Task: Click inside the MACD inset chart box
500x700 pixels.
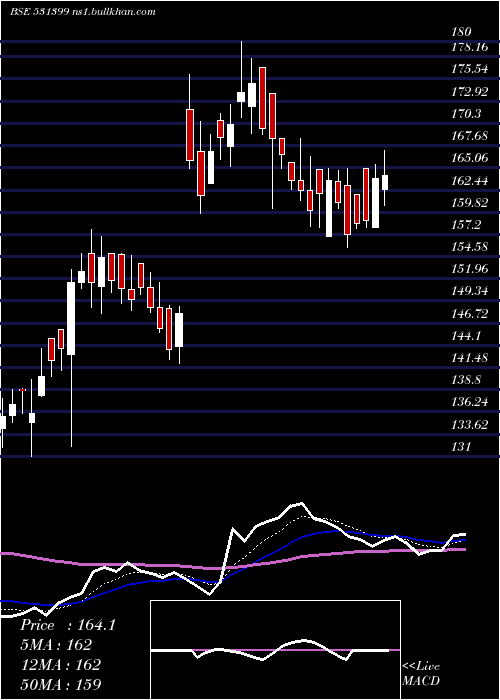Action: coord(275,650)
